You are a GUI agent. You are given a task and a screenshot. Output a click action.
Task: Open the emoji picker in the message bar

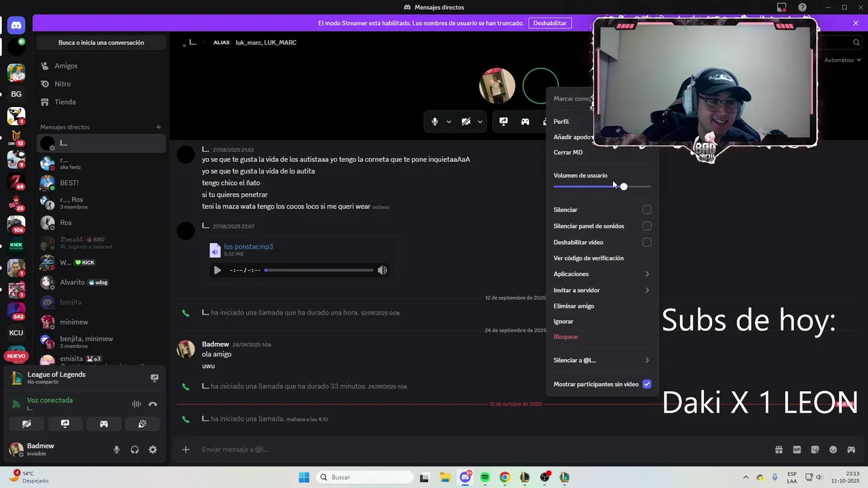pos(833,449)
